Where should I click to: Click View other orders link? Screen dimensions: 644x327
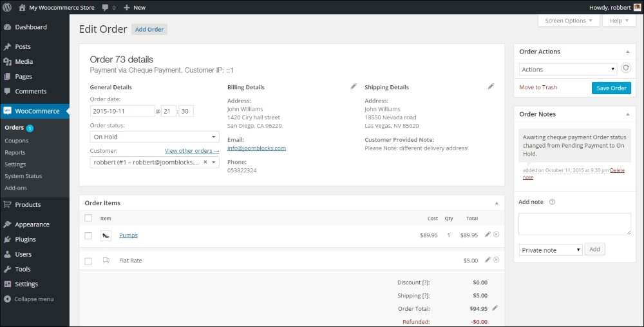tap(192, 150)
